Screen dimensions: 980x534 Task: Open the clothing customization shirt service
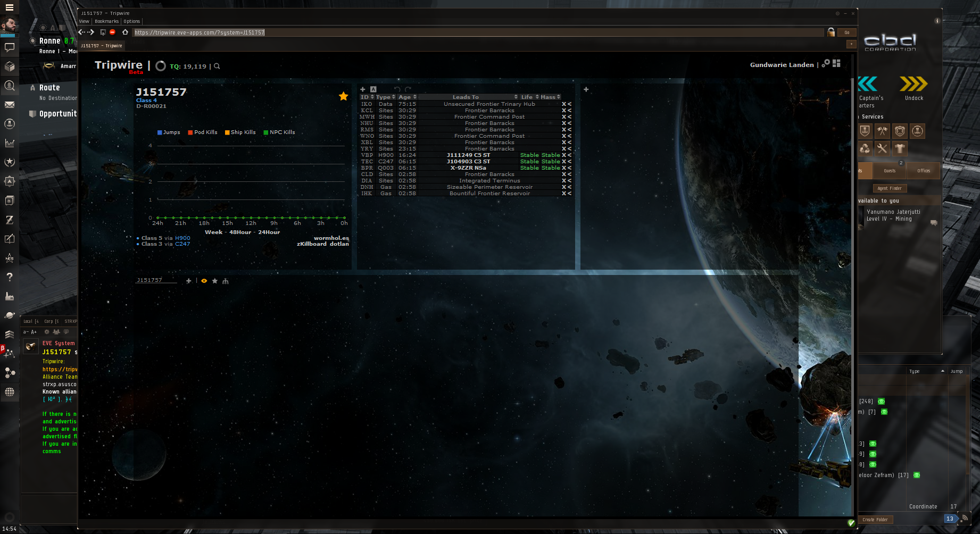click(x=900, y=148)
